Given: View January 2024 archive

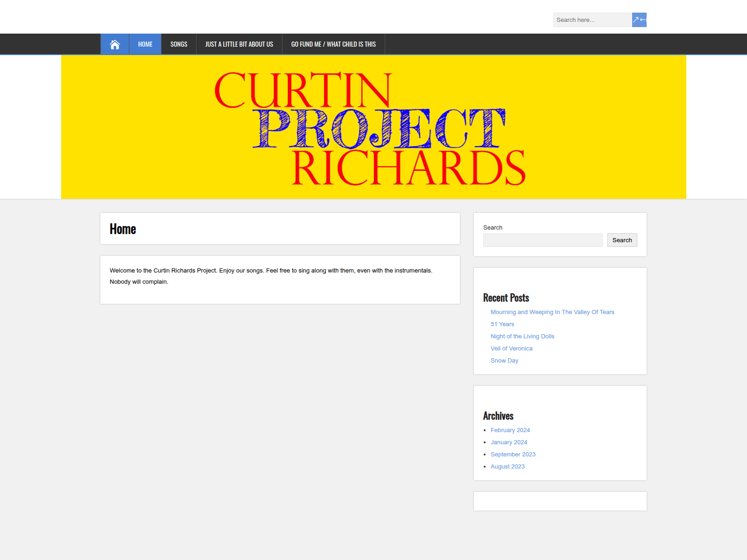Looking at the screenshot, I should [509, 442].
